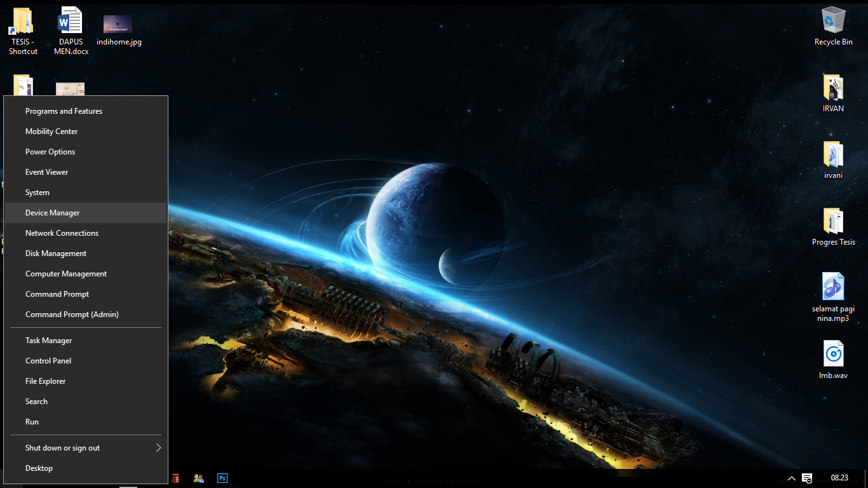Image resolution: width=868 pixels, height=488 pixels.
Task: Select the indihome.jpg image thumbnail
Action: [118, 24]
